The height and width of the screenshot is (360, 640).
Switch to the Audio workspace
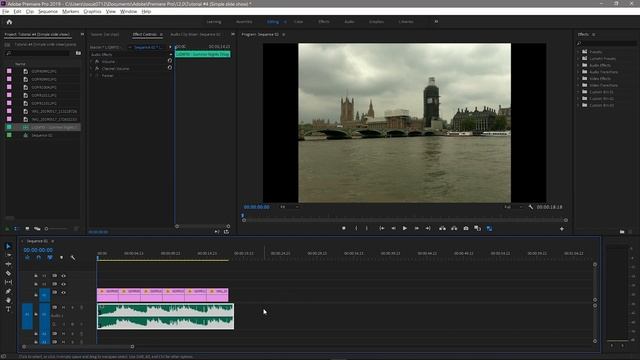(x=349, y=22)
